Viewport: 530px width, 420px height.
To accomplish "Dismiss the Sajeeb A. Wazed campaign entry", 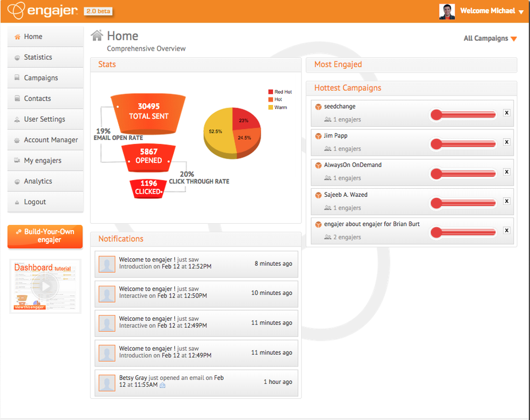I will point(507,201).
